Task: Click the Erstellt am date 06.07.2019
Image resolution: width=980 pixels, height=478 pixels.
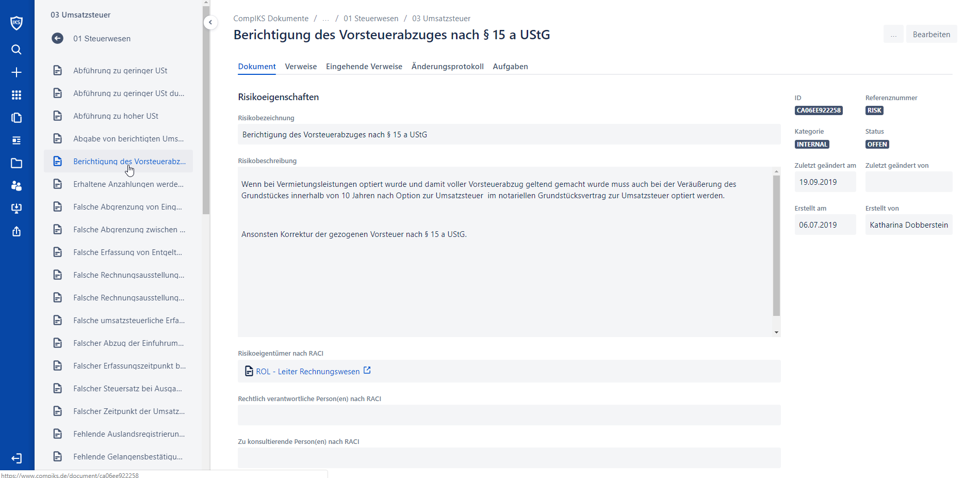Action: (825, 225)
